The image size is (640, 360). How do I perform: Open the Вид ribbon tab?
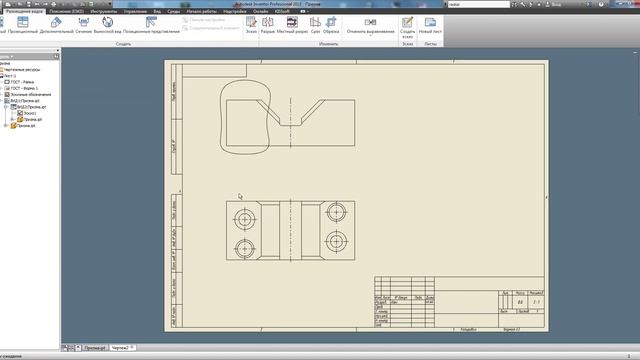[x=157, y=11]
